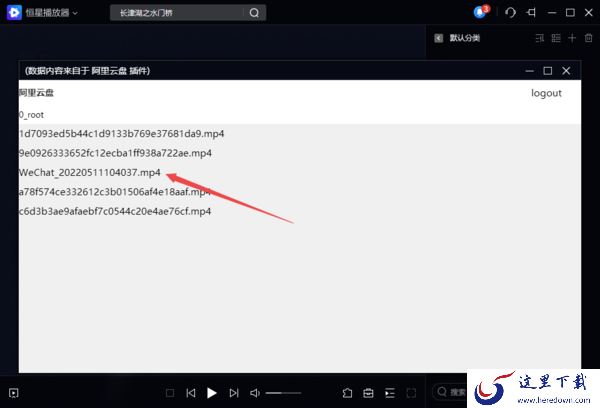Screen dimensions: 600x408
Task: Maximize the 阿里云盘 plugin dialog
Action: pyautogui.click(x=548, y=71)
